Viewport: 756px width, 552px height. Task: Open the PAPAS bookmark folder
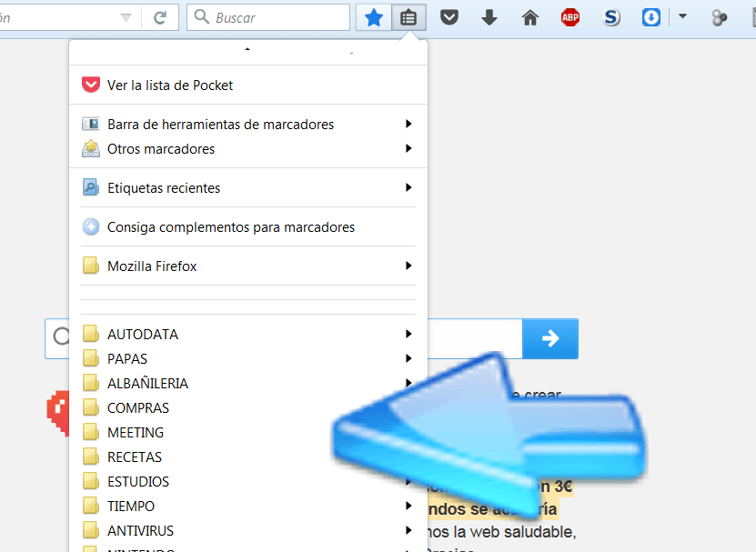[x=248, y=358]
